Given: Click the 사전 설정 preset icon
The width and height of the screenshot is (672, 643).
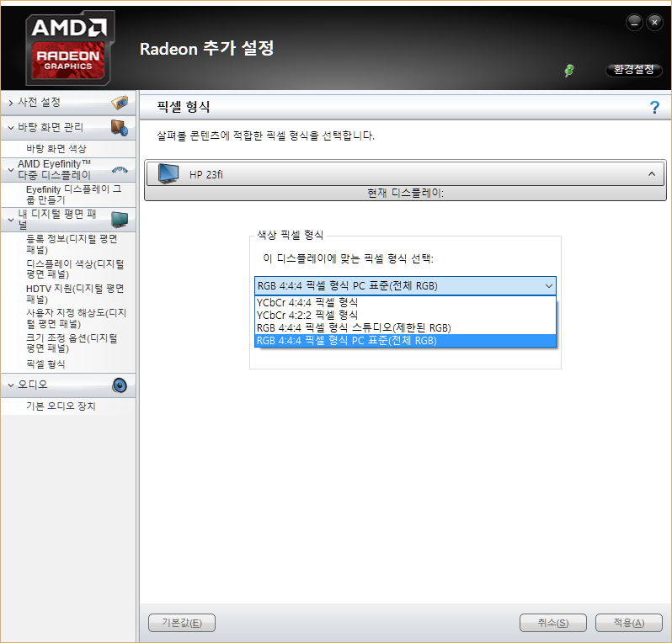Looking at the screenshot, I should coord(120,102).
